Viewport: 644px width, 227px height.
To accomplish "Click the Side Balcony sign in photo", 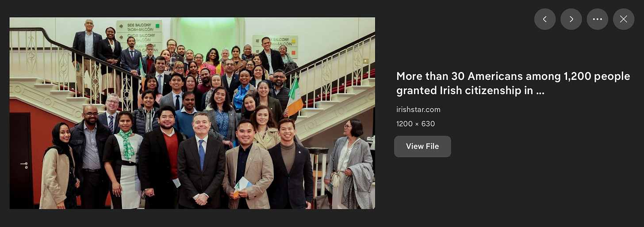I will coord(139,26).
